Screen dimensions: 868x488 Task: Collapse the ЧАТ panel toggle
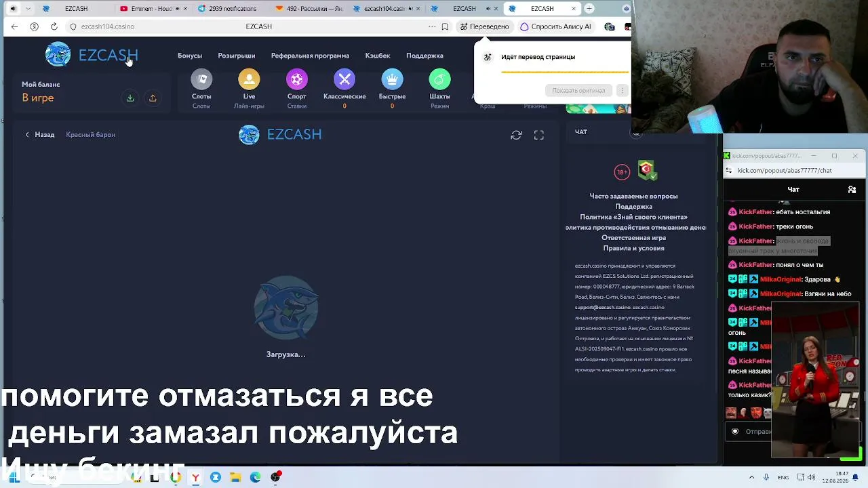[x=636, y=133]
